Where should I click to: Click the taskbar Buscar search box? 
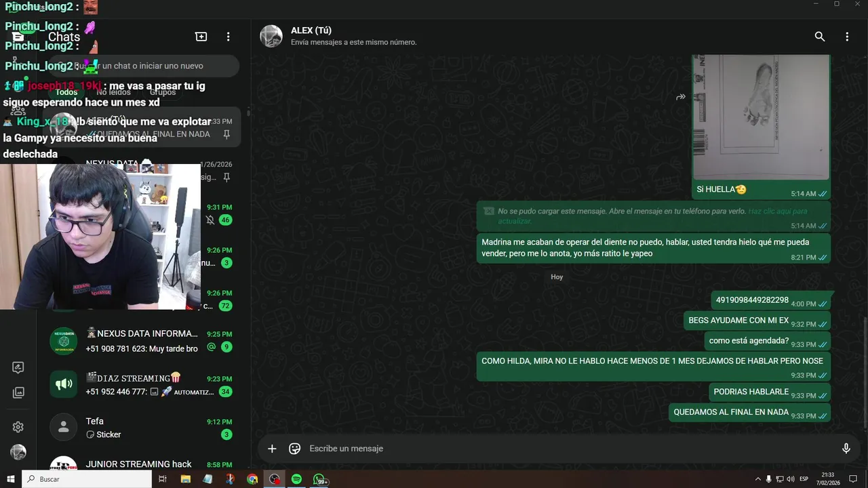[87, 479]
